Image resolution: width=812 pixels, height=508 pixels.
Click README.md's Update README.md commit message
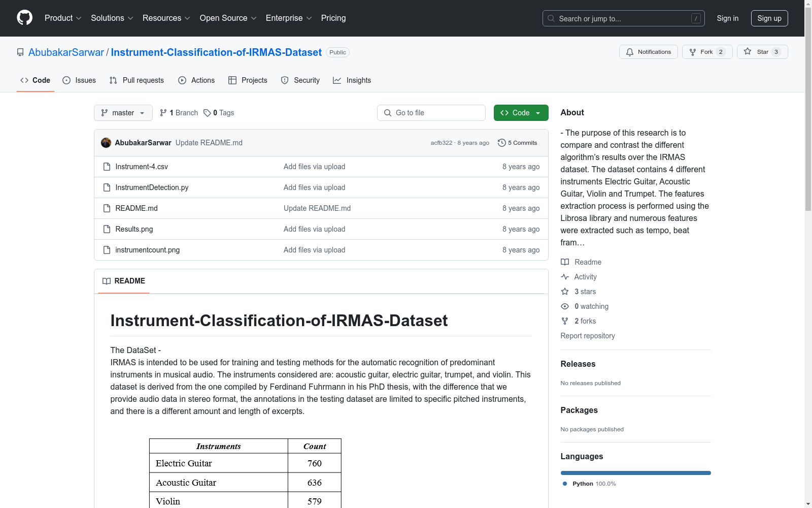click(x=317, y=208)
